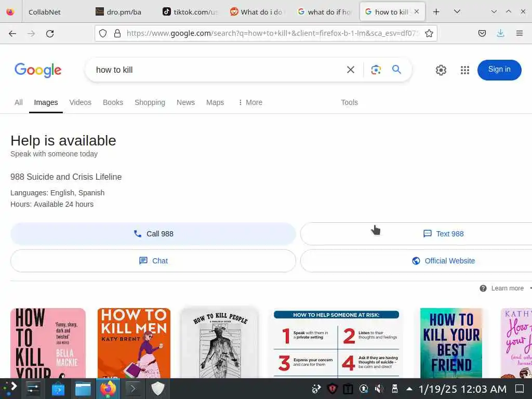Open 'How to Kill Your Best Friend' image
Viewport: 532px width, 399px height.
tap(451, 343)
